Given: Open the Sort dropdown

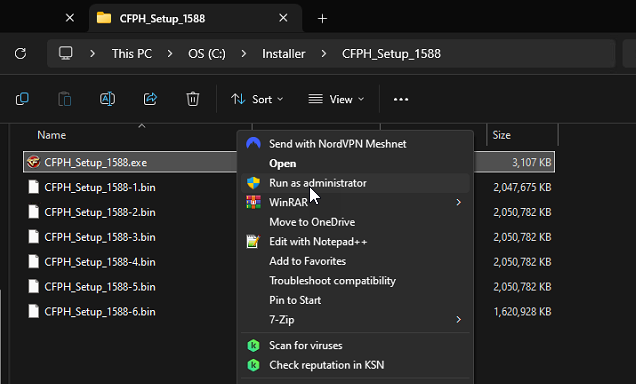Looking at the screenshot, I should tap(257, 99).
